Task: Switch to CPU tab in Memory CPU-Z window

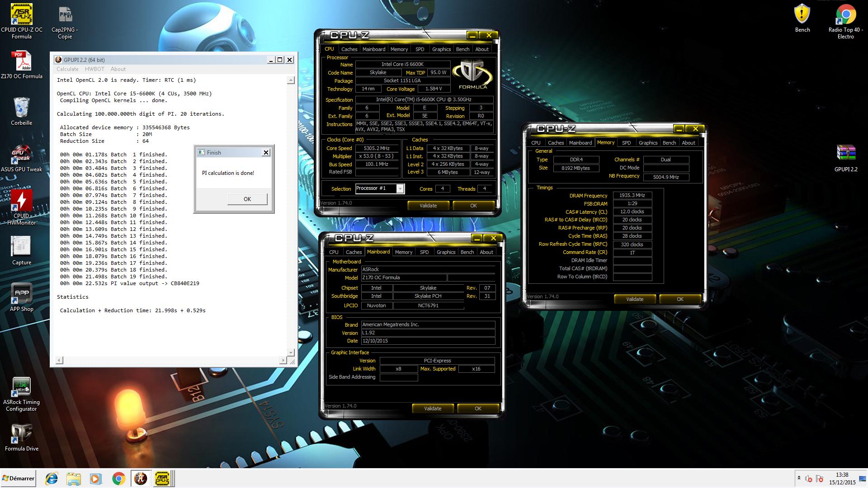Action: pyautogui.click(x=536, y=143)
